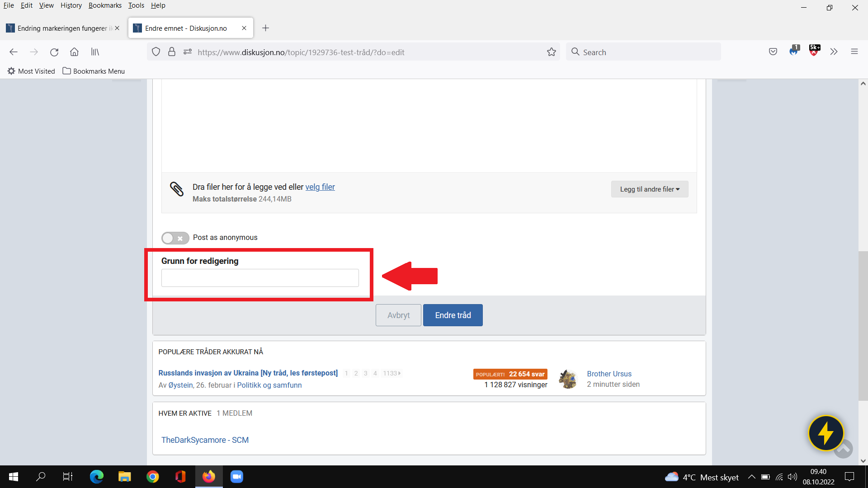Click the Endre tråd button
Image resolution: width=868 pixels, height=488 pixels.
453,315
